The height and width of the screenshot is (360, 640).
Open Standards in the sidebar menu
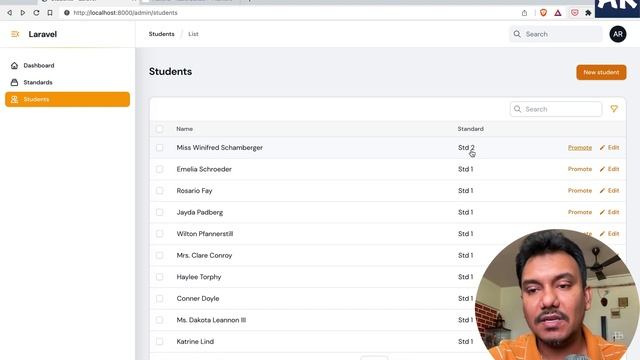[67, 82]
